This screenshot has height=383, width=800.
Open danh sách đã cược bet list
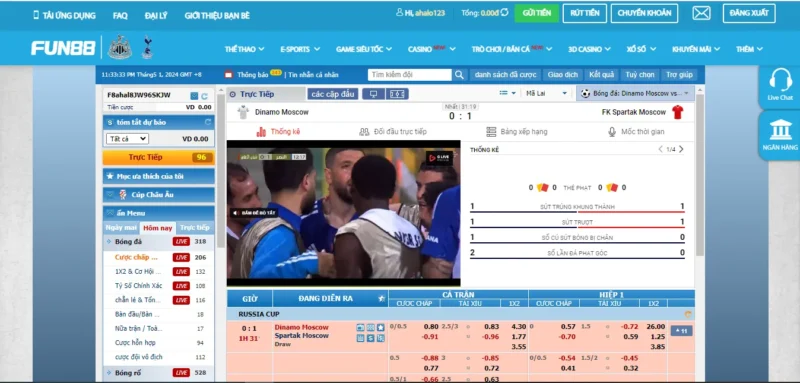(x=505, y=74)
